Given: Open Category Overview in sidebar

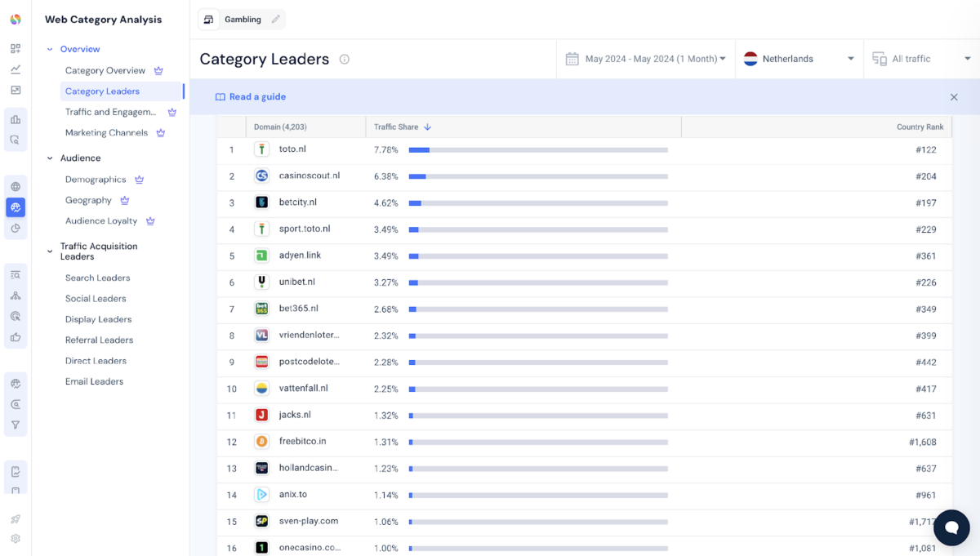Looking at the screenshot, I should [x=105, y=71].
